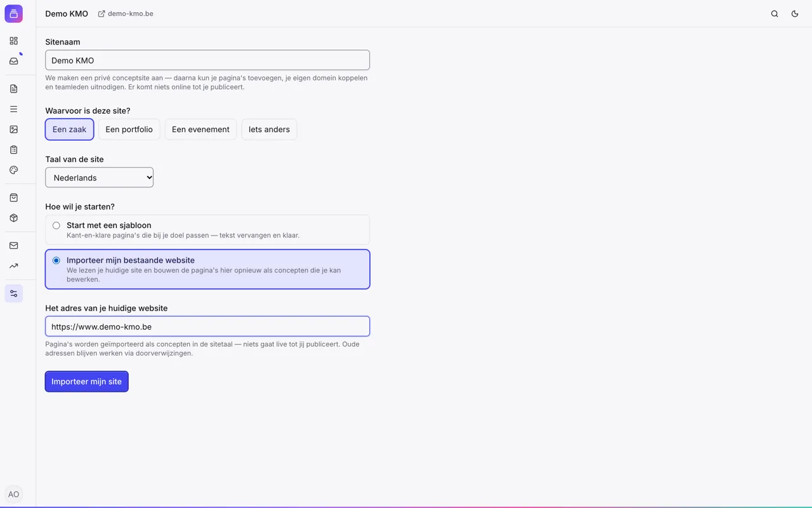This screenshot has width=812, height=508.
Task: Open the settings sliders icon in sidebar
Action: click(x=13, y=293)
